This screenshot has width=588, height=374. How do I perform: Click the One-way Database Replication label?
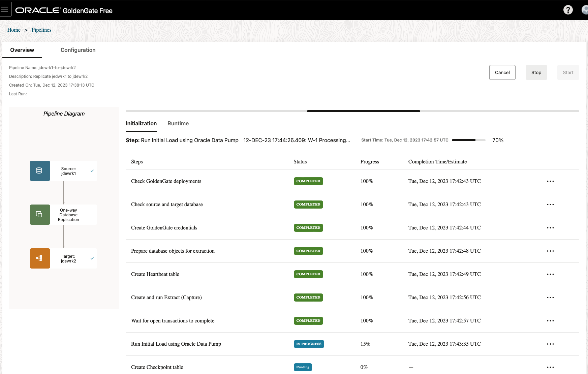pyautogui.click(x=68, y=215)
